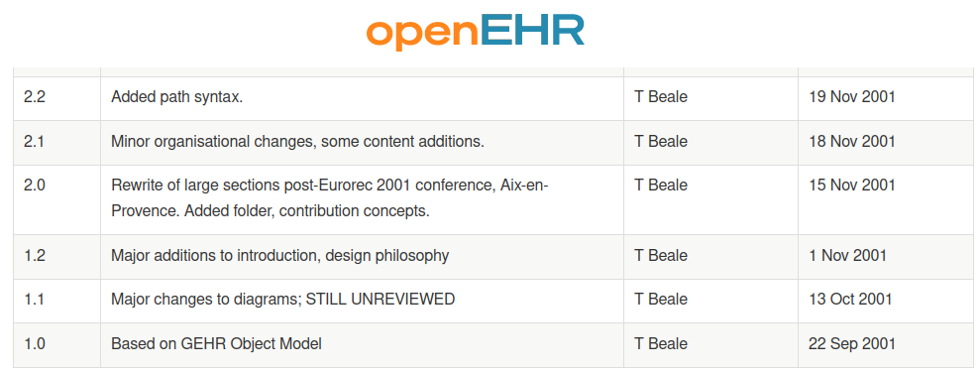Click the 18 Nov 2001 date
Viewport: 980px width, 373px height.
[x=852, y=142]
